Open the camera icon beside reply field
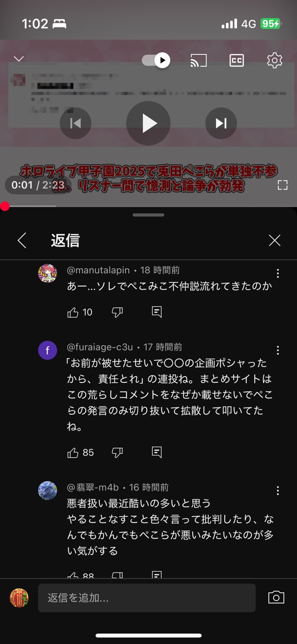This screenshot has width=297, height=644. point(276,598)
